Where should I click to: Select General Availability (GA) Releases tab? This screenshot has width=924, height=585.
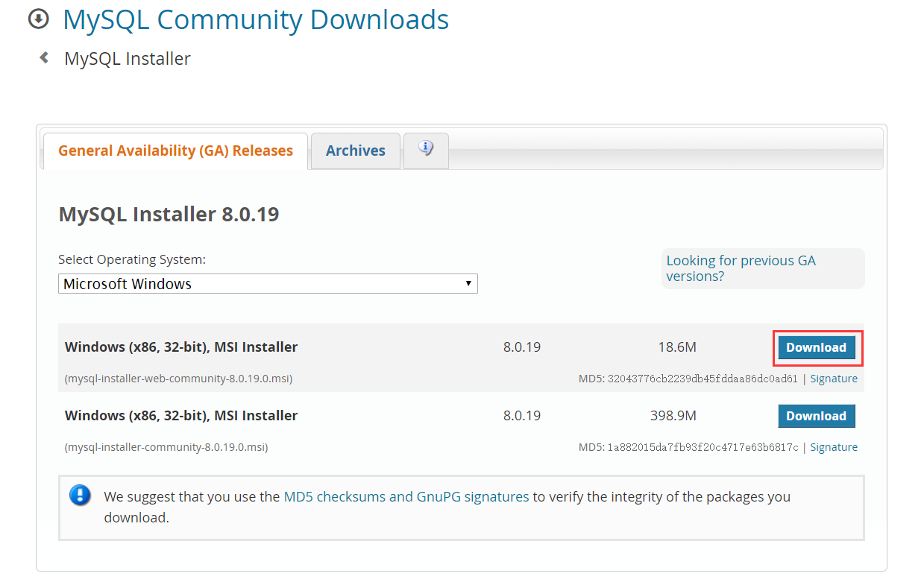pyautogui.click(x=175, y=151)
